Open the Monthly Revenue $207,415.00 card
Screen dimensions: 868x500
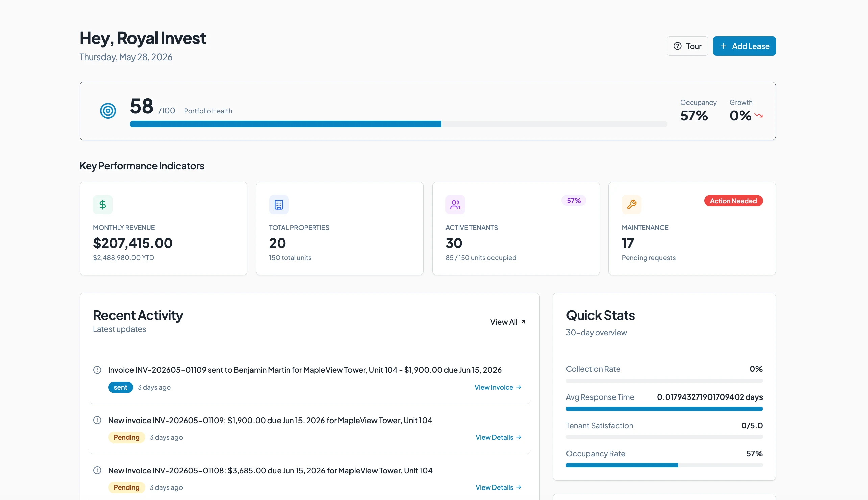163,228
